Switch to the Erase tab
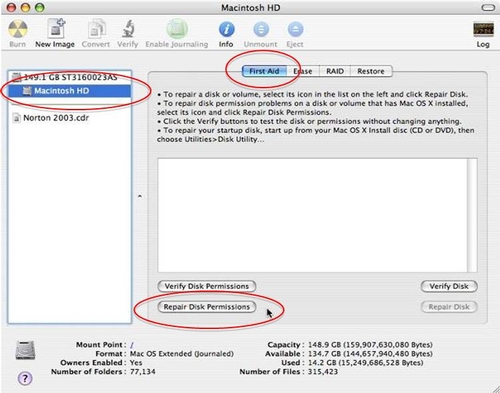Image resolution: width=500 pixels, height=393 pixels. (303, 71)
